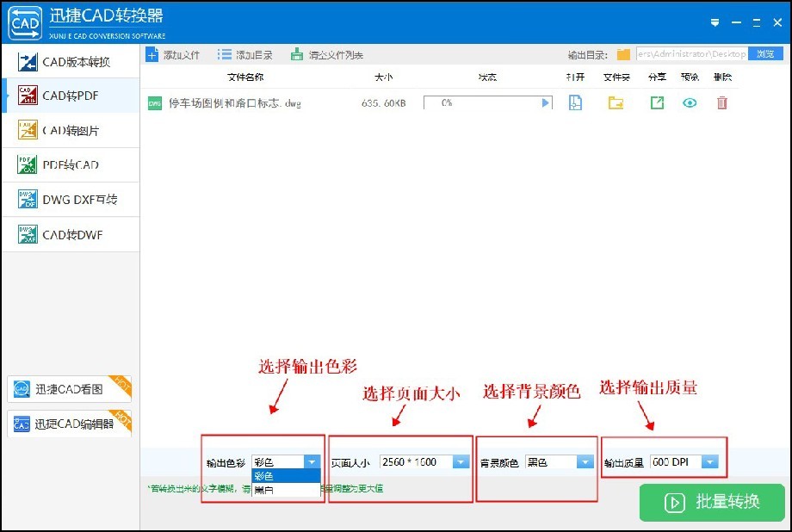Open the 输出质量 DPI dropdown
Screen dimensions: 792x532
coord(710,461)
